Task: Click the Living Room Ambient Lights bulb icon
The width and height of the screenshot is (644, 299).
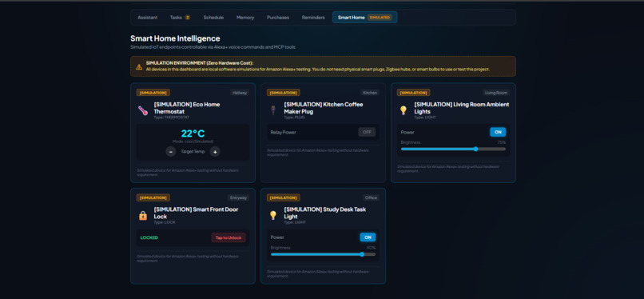Action: click(x=403, y=110)
